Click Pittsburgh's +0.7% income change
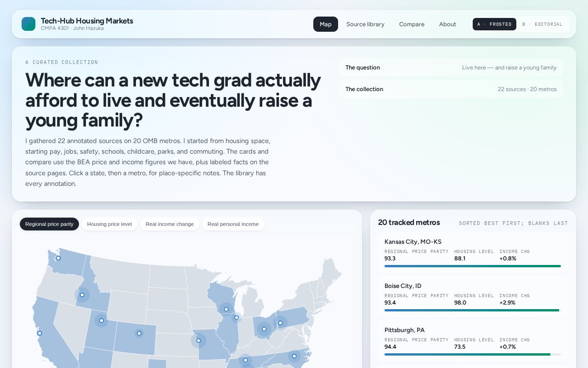 coord(508,347)
